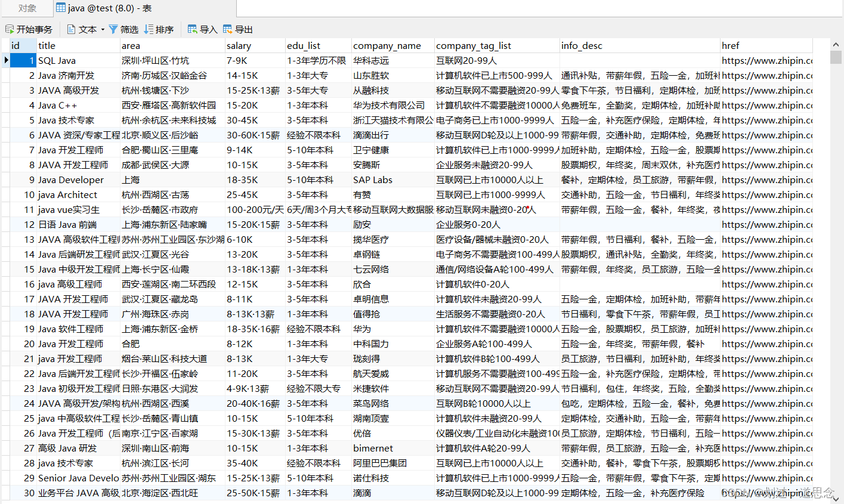
Task: Select the title cell 'SQL Java'
Action: click(x=79, y=60)
